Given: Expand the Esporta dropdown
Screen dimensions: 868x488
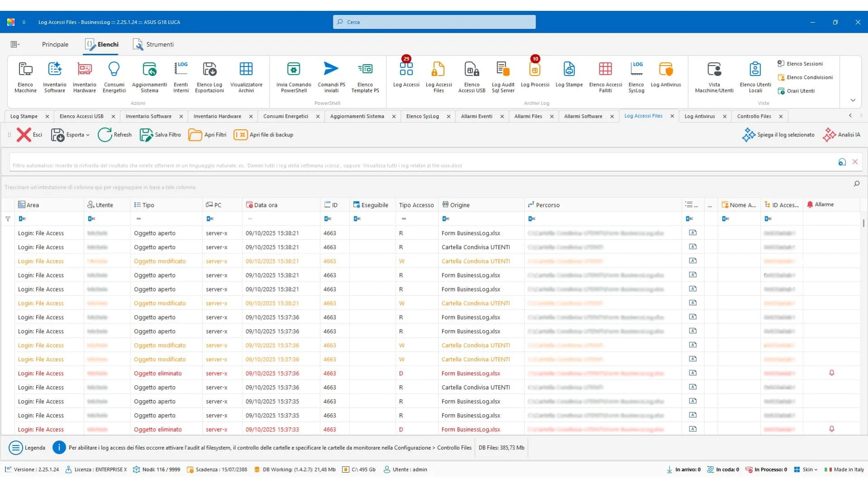Looking at the screenshot, I should [x=87, y=135].
